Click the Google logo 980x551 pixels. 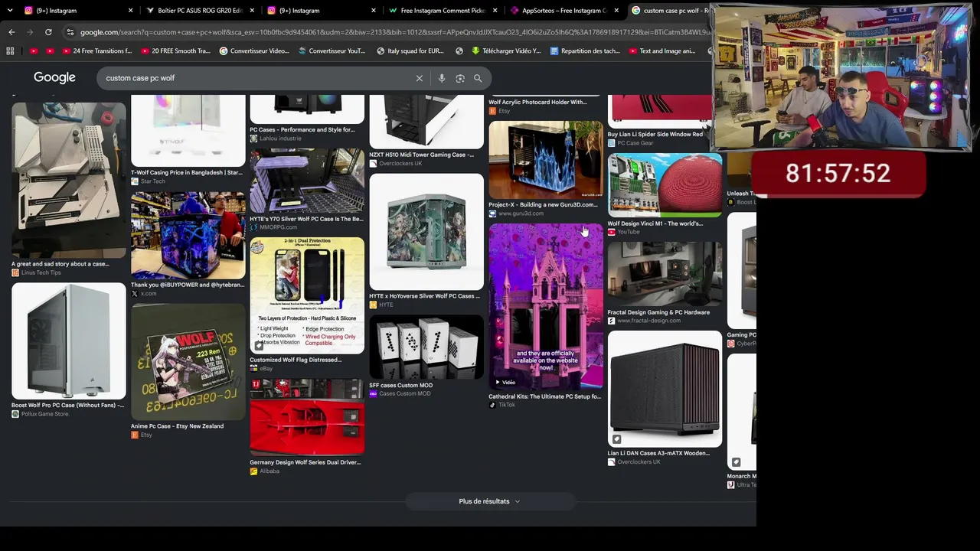pyautogui.click(x=54, y=78)
